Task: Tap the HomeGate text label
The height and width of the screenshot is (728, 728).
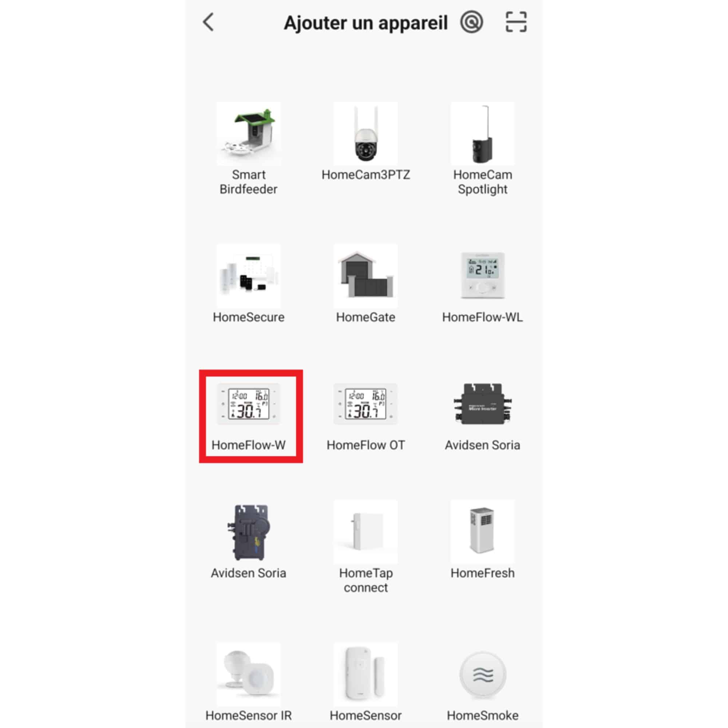Action: [365, 317]
